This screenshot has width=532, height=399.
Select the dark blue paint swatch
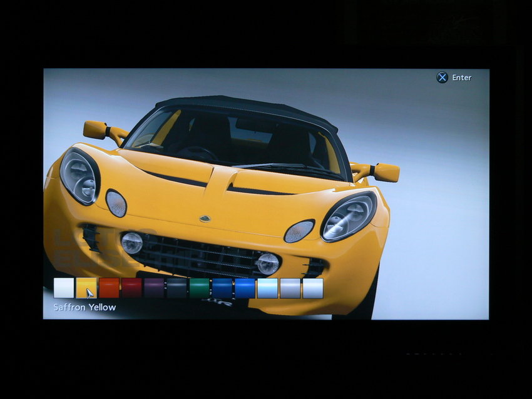click(222, 288)
